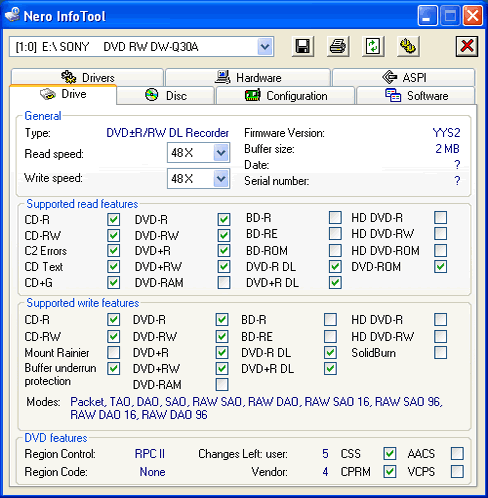Toggle the CSS checkbox in DVD features
This screenshot has width=488, height=498.
pyautogui.click(x=390, y=453)
